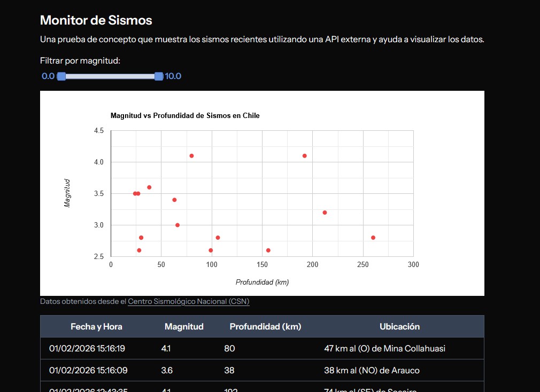Image resolution: width=540 pixels, height=392 pixels.
Task: Select the Mina Collahuasi earthquake row
Action: [261, 348]
